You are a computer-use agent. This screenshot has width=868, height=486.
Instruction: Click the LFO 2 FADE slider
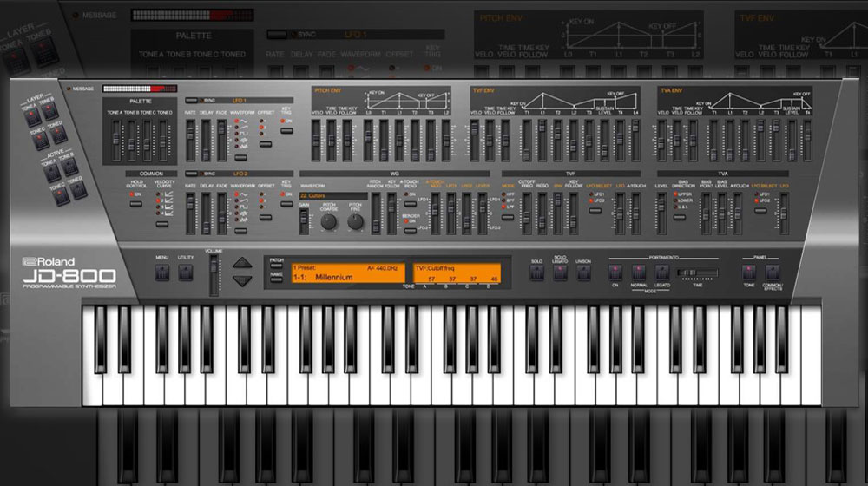221,213
